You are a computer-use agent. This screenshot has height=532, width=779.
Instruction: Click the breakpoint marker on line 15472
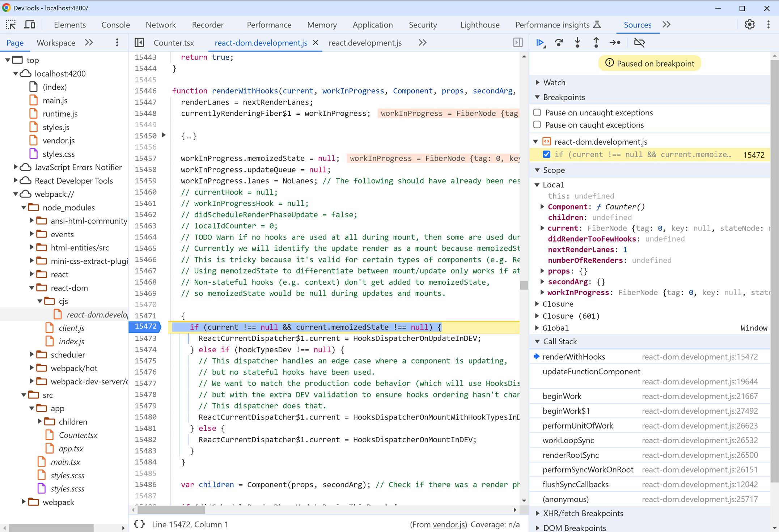(145, 327)
